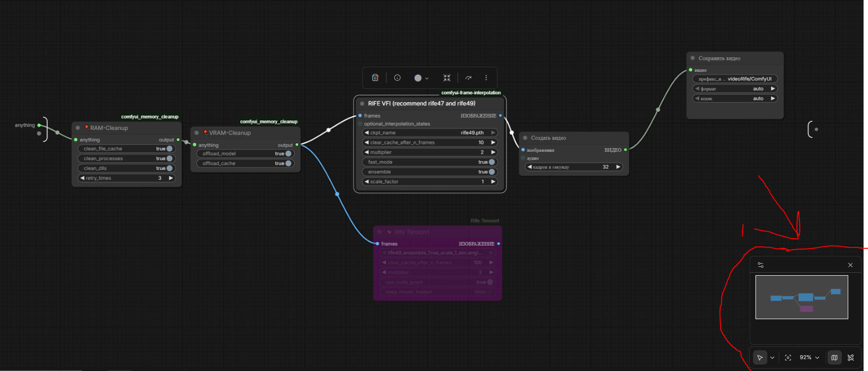Open minimap settings icon
Viewport: 868px width, 371px height.
[760, 265]
